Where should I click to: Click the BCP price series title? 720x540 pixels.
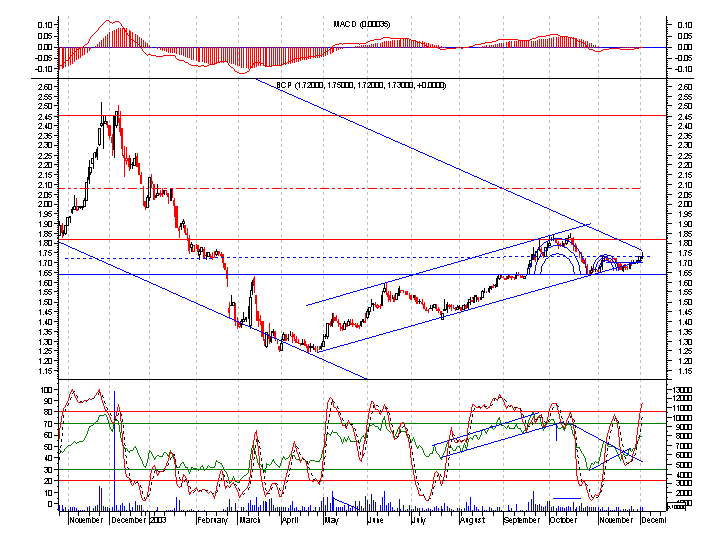point(361,85)
